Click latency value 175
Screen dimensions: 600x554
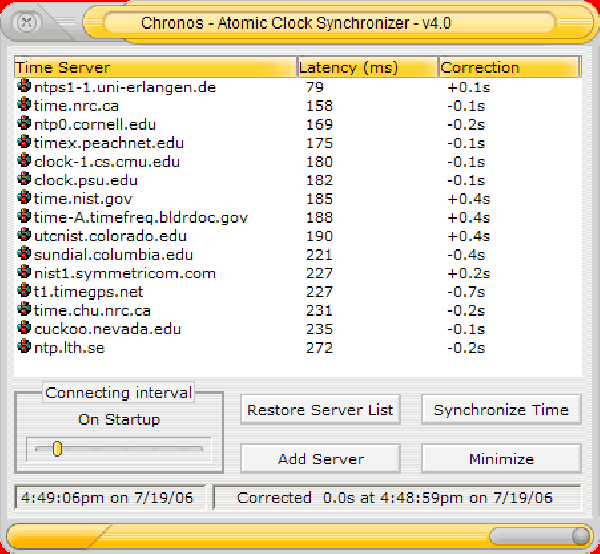[x=319, y=143]
